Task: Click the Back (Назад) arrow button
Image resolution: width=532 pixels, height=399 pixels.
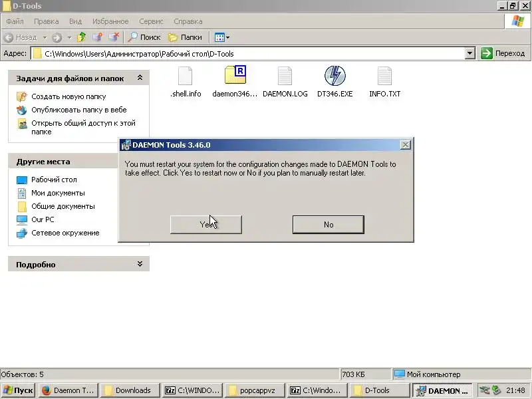Action: coord(21,37)
